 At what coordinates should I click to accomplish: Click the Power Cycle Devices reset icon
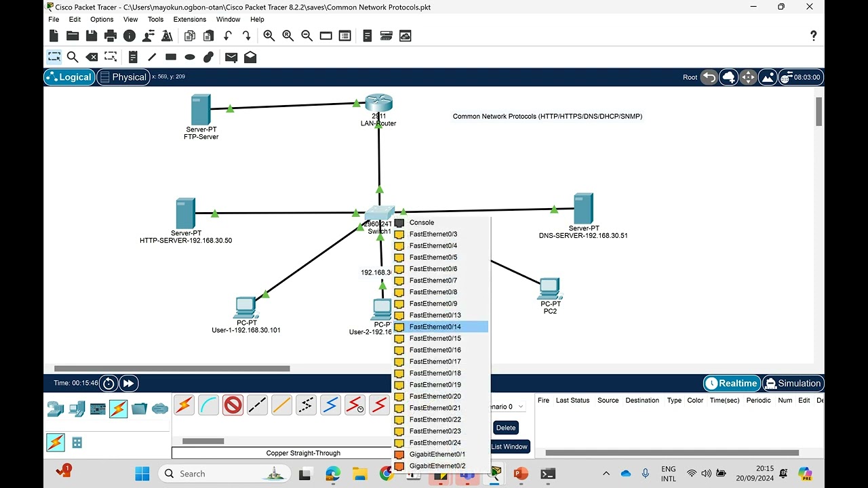108,383
